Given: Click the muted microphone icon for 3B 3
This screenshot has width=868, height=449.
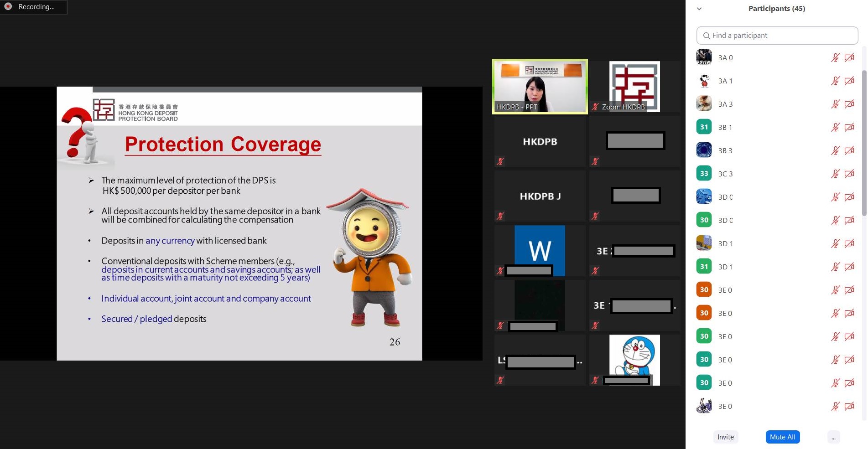Looking at the screenshot, I should coord(835,150).
